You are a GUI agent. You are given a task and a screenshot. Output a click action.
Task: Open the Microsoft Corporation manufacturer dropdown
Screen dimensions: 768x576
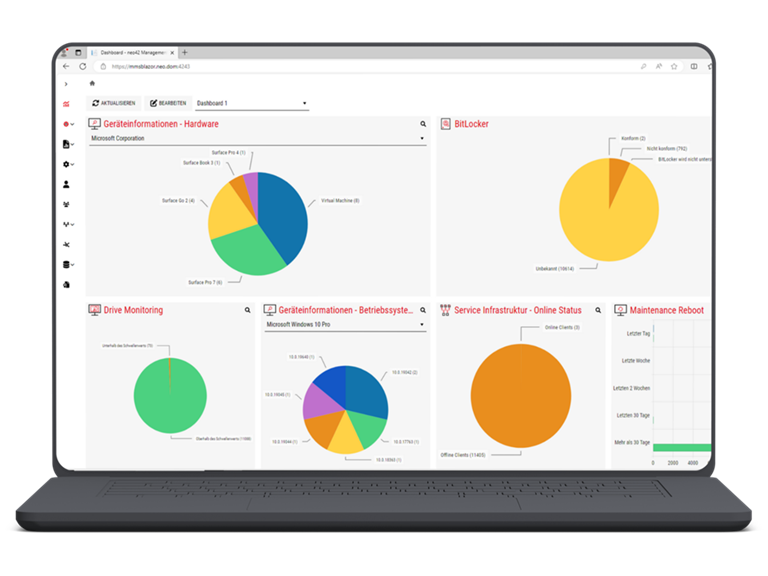tap(258, 139)
